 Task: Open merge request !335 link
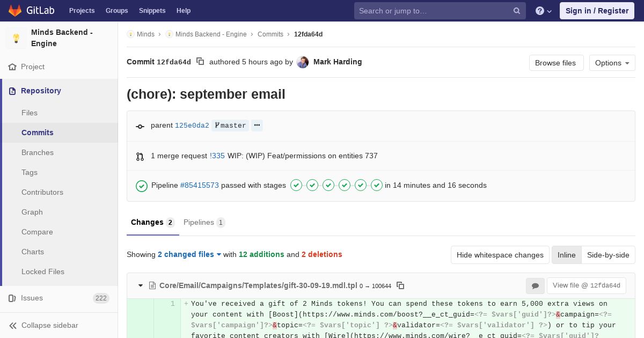point(217,156)
